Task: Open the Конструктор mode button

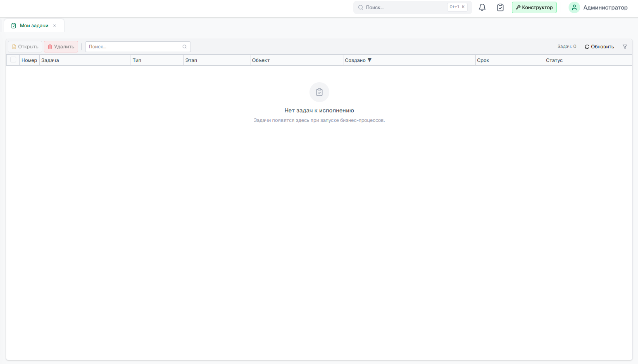Action: click(x=534, y=7)
